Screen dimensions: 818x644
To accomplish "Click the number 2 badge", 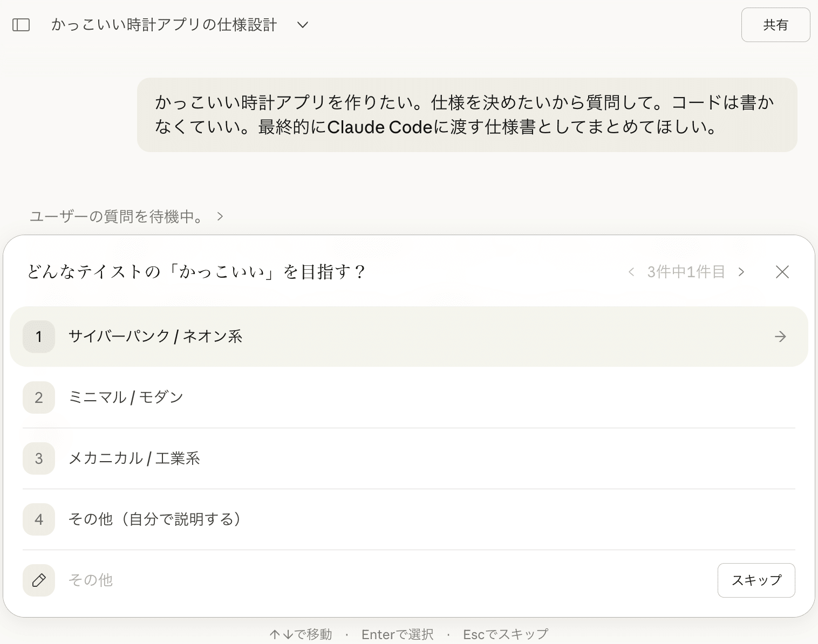I will coord(39,398).
